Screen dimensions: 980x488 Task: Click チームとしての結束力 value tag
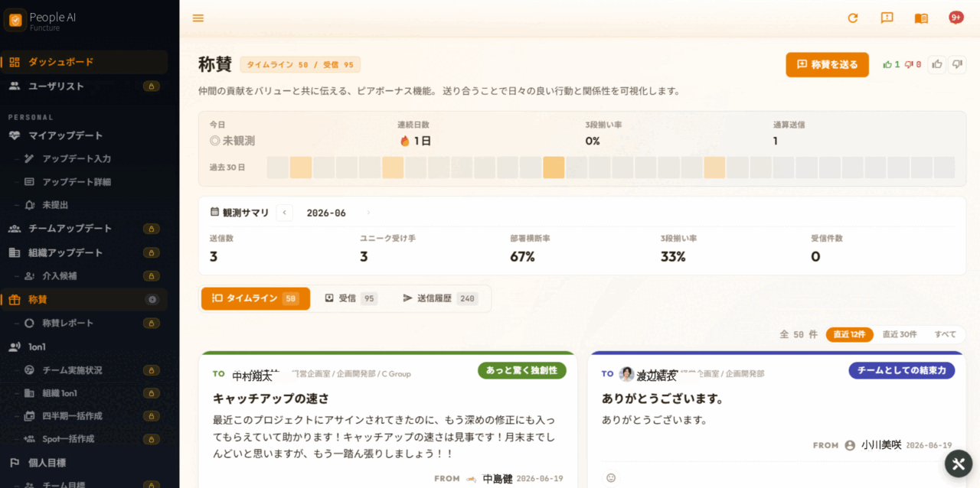[x=902, y=370]
